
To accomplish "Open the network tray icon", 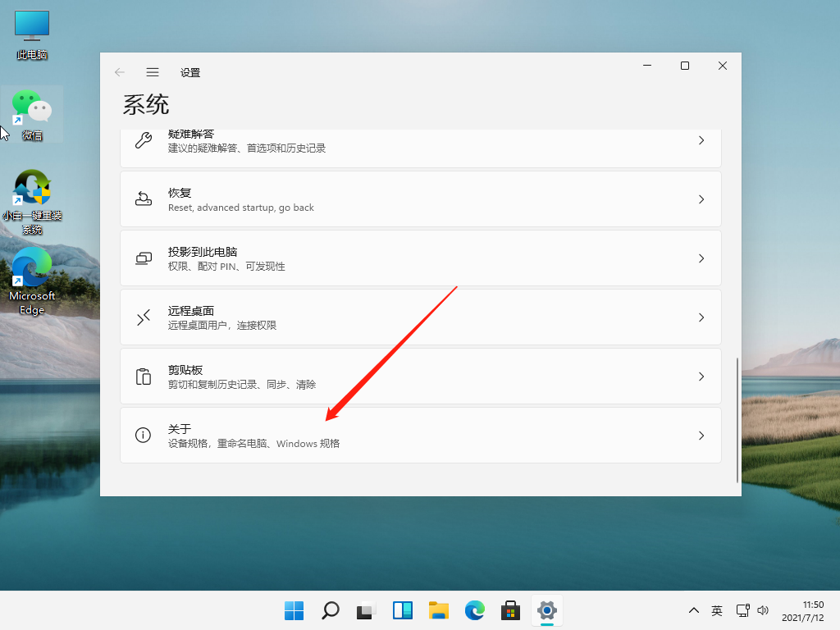I will coord(742,610).
